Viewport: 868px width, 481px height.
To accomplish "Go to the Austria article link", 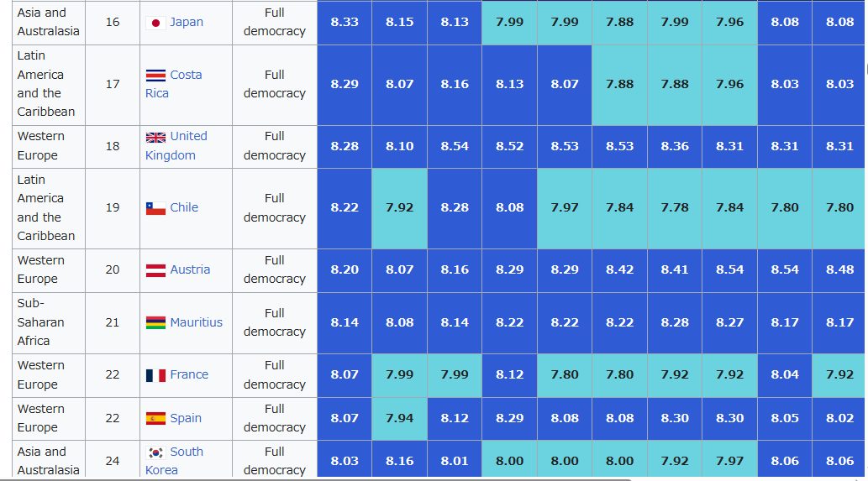I will 190,269.
